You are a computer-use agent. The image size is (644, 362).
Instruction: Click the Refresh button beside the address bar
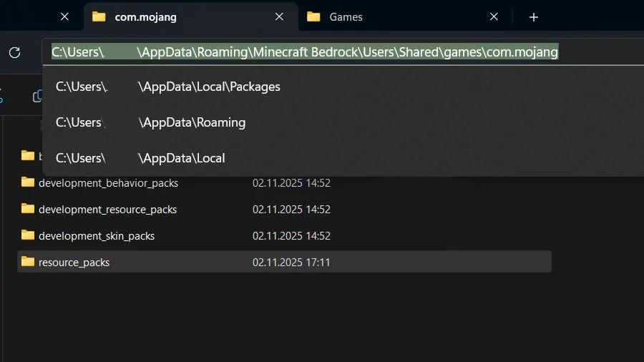coord(14,52)
